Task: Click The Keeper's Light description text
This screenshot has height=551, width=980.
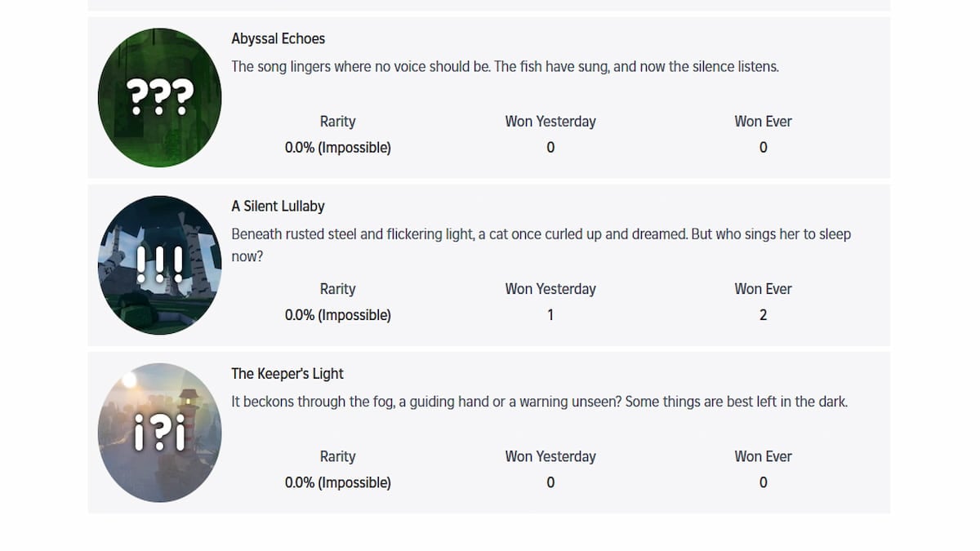Action: click(539, 402)
